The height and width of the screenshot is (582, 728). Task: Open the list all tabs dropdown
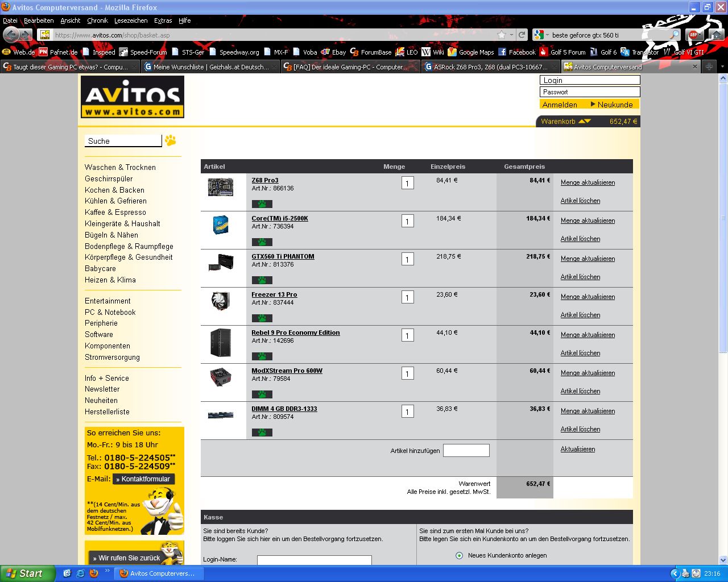coord(722,66)
